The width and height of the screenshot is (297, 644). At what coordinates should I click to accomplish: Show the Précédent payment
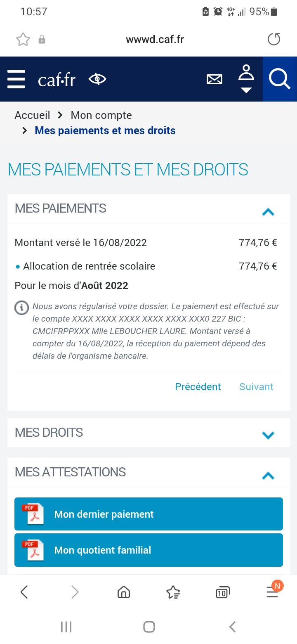[198, 387]
